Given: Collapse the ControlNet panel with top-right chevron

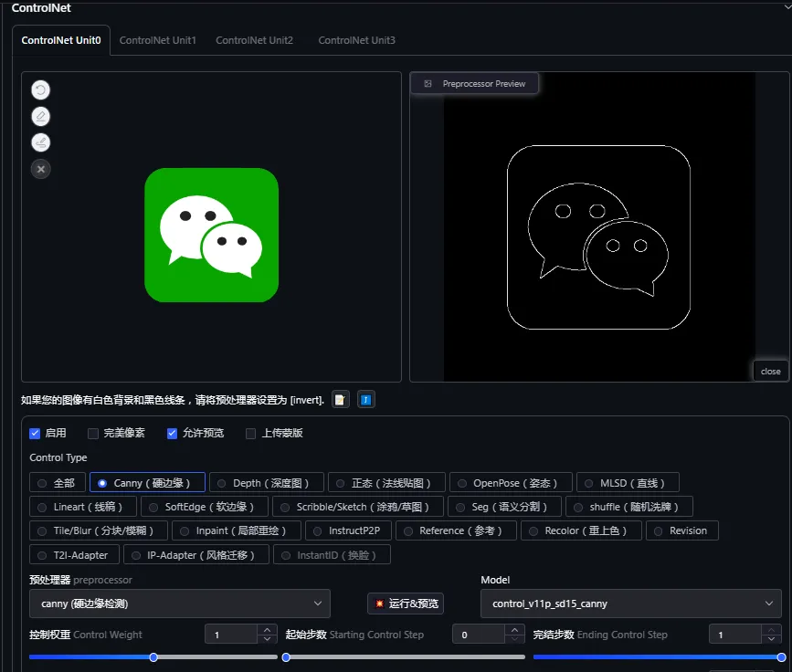Looking at the screenshot, I should point(787,6).
